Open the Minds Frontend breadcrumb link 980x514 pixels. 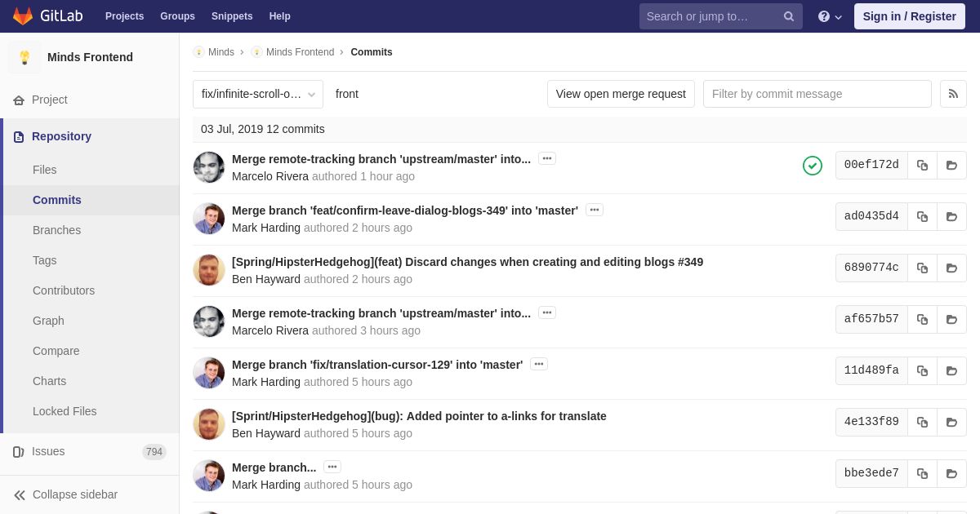point(300,52)
